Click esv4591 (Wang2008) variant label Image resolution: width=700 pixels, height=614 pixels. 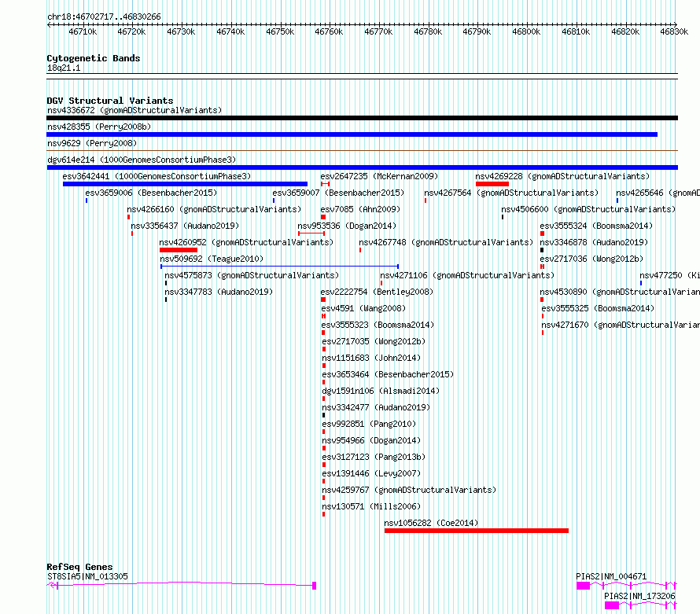coord(363,308)
